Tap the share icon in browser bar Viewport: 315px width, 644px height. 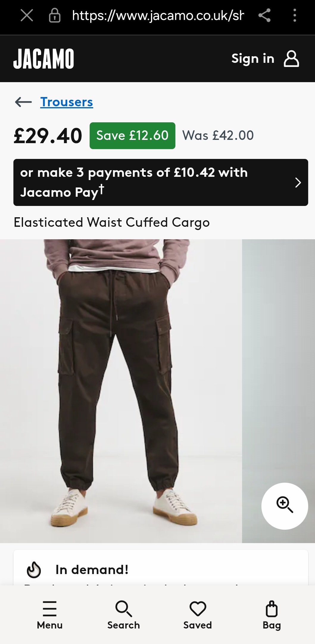pos(264,15)
